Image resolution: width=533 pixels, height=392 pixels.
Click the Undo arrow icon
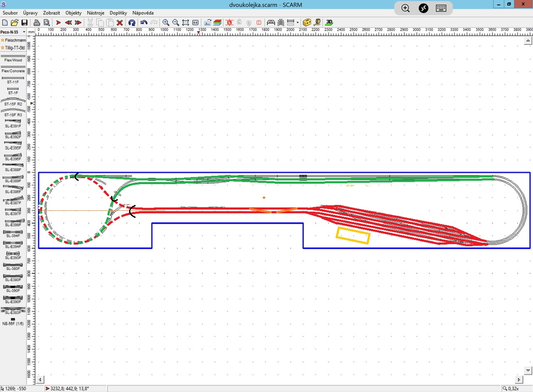(144, 22)
